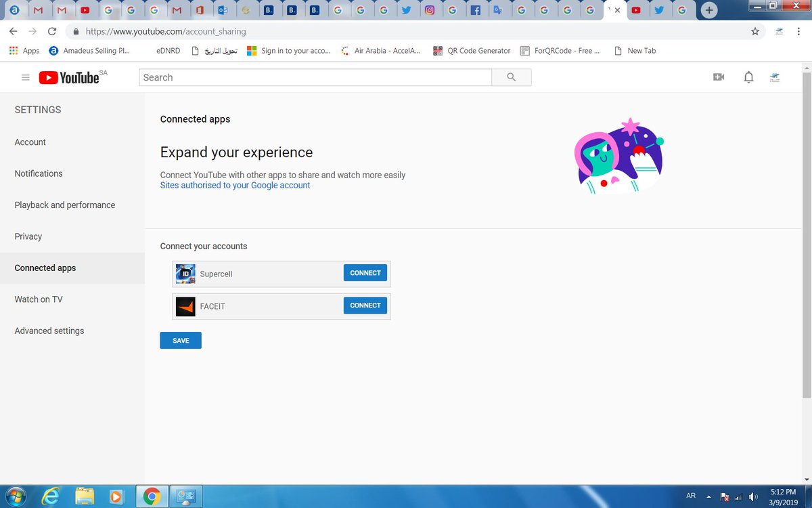Open the QR Code Generator bookmark

coord(472,50)
